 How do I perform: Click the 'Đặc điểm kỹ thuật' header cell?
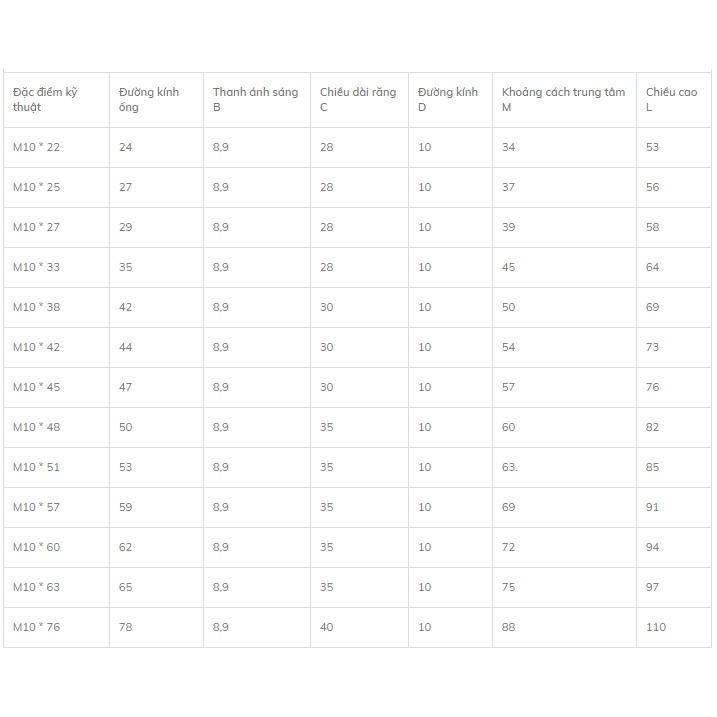56,100
